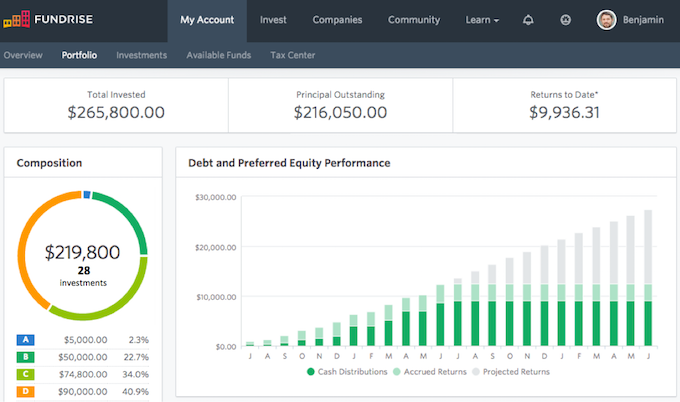Select the light green C rating badge
The image size is (680, 402).
25,374
